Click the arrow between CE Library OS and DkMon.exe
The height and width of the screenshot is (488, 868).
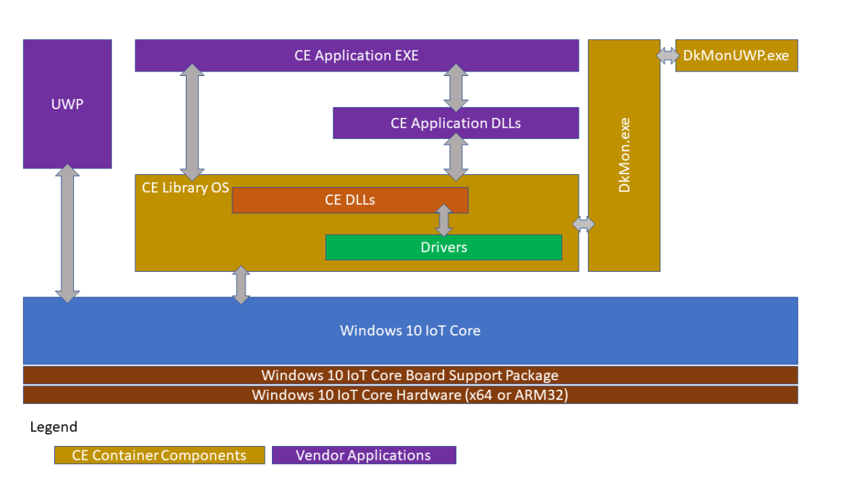pyautogui.click(x=583, y=223)
